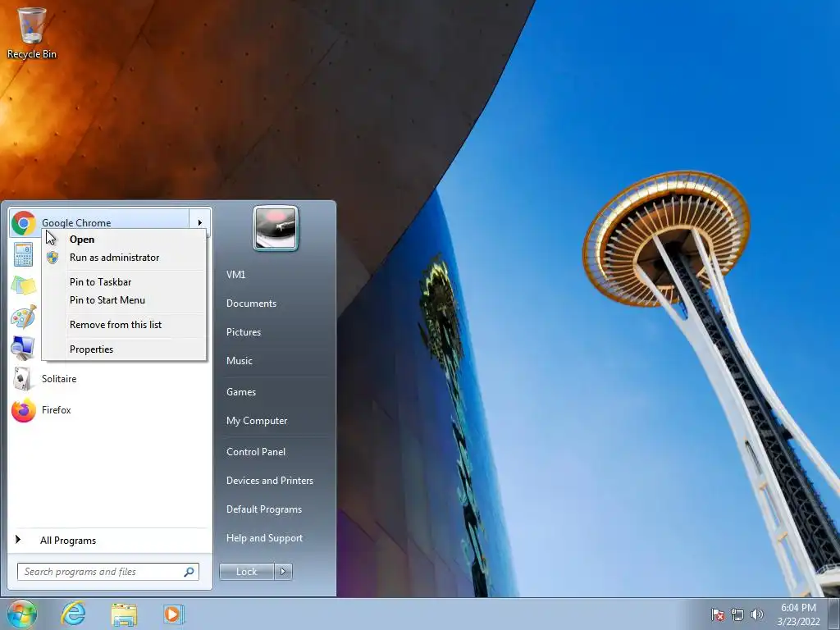Screen dimensions: 840x630
Task: Open shutdown options arrow next to Lock
Action: [x=283, y=572]
